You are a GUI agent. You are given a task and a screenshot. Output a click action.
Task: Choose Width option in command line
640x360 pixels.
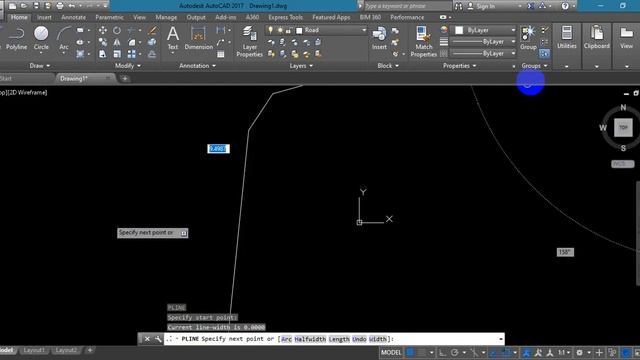[x=378, y=339]
